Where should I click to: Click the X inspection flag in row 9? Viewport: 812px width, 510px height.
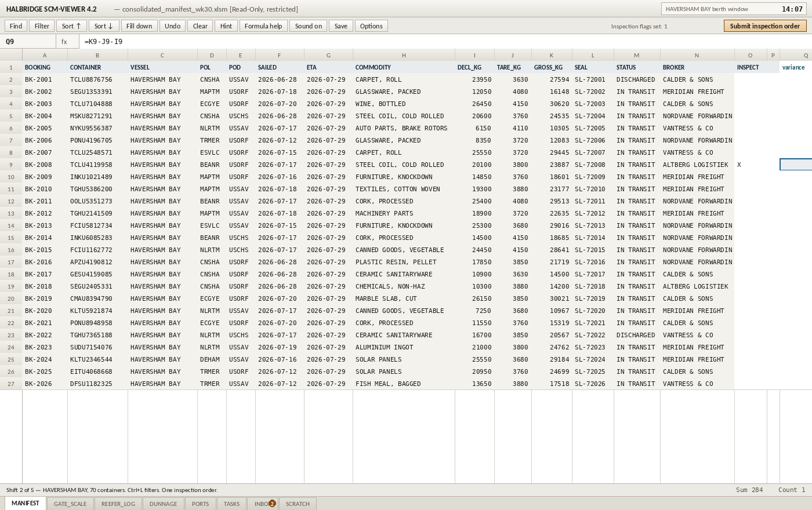[x=751, y=165]
